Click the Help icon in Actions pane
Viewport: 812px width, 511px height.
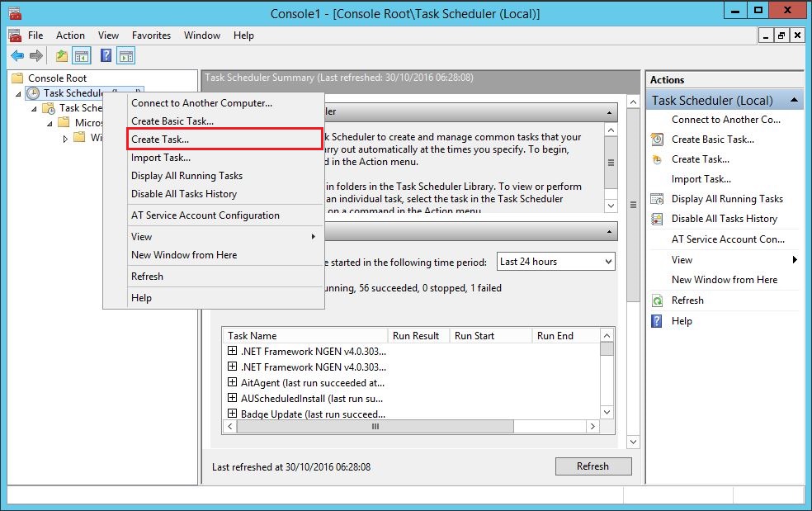pyautogui.click(x=657, y=321)
